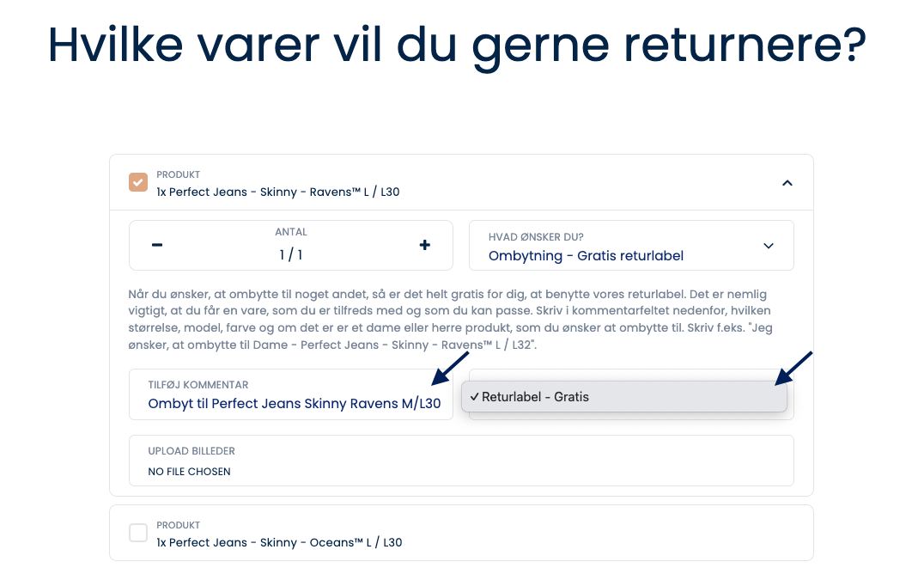The width and height of the screenshot is (924, 580).
Task: Collapse the Ravens product section using the chevron
Action: point(787,183)
